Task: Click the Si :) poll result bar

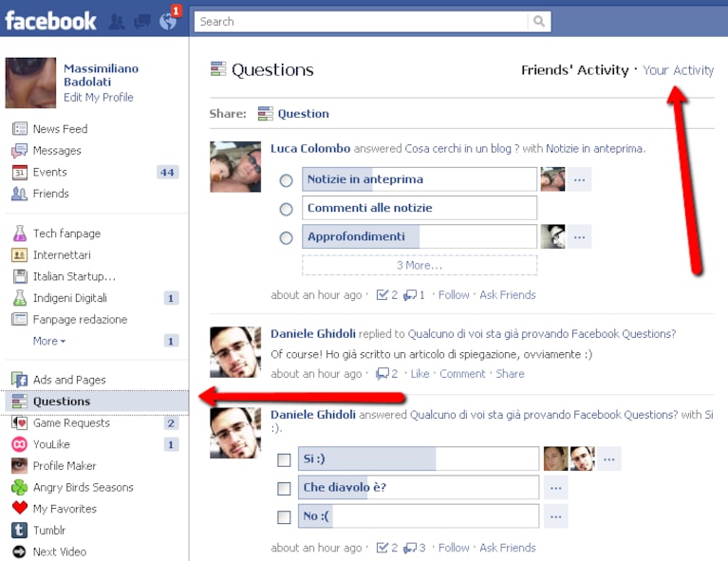Action: (419, 458)
